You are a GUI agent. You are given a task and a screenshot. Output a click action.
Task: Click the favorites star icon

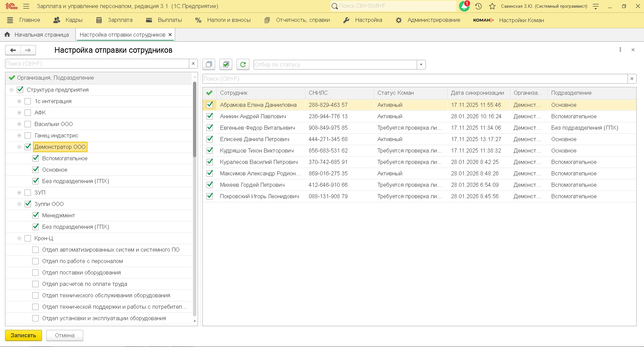pos(492,6)
